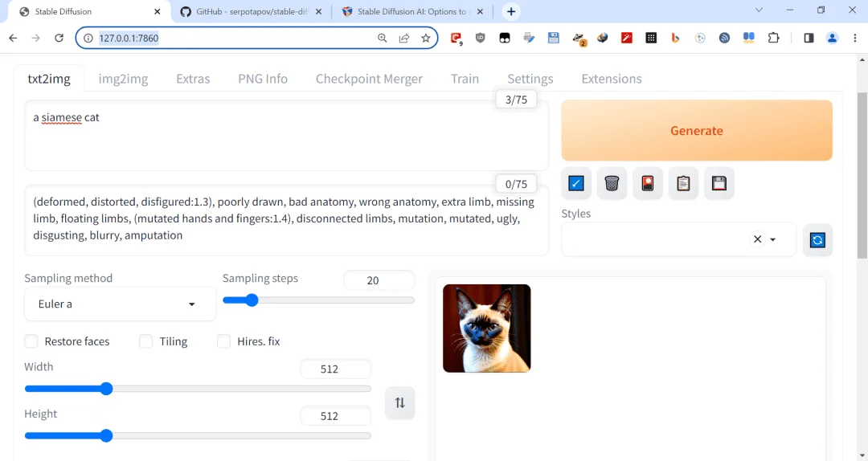Image resolution: width=868 pixels, height=461 pixels.
Task: Click the clipboard apply styles icon
Action: point(683,183)
